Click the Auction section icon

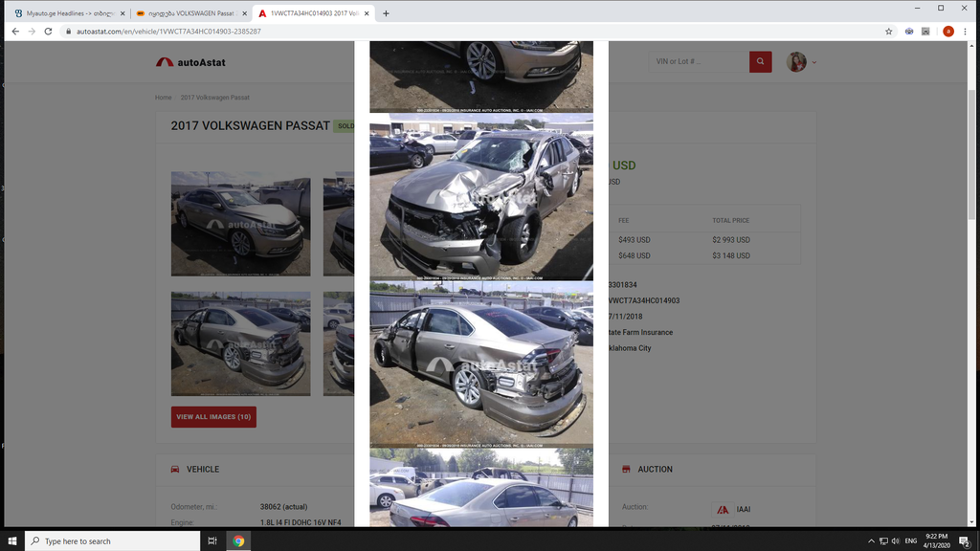coord(626,469)
